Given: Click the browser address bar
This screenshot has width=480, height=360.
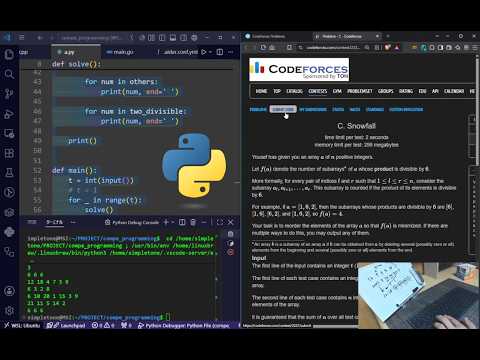Looking at the screenshot, I should point(333,48).
